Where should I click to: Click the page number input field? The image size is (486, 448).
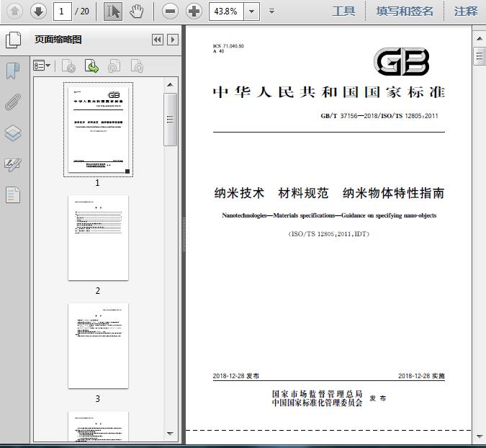(63, 11)
